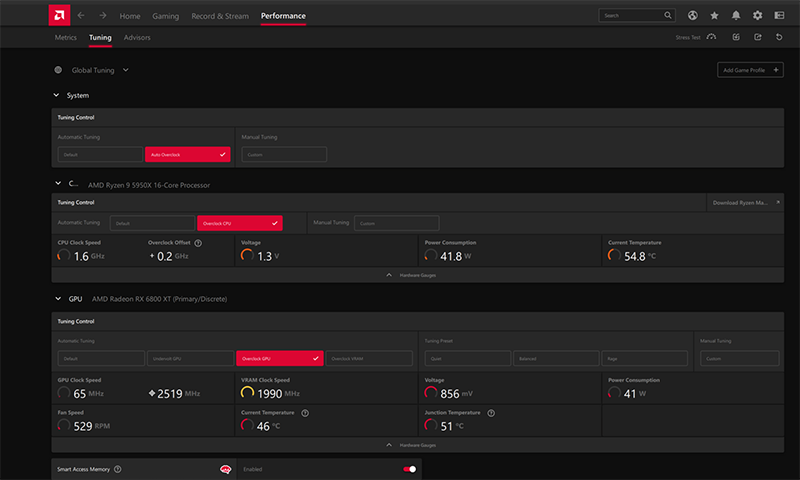Click Add Game Profile button
Screen dimensions: 800x480
click(750, 70)
